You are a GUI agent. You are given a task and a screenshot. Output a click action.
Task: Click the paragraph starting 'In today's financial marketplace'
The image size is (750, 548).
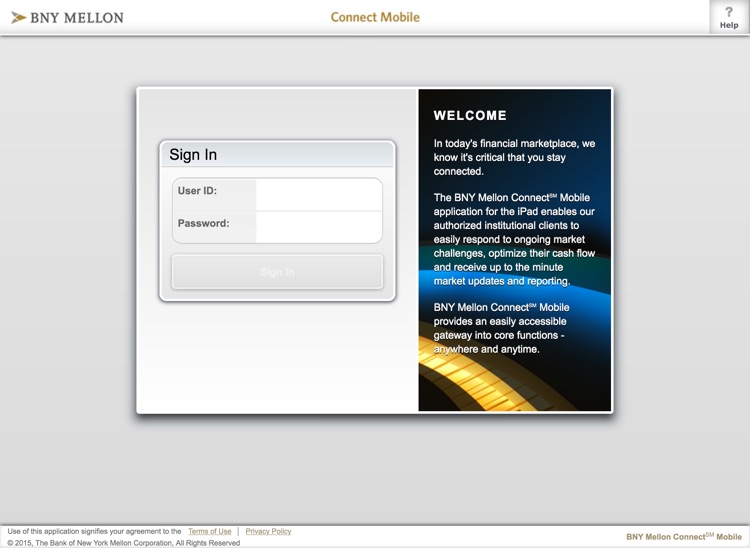pyautogui.click(x=514, y=157)
